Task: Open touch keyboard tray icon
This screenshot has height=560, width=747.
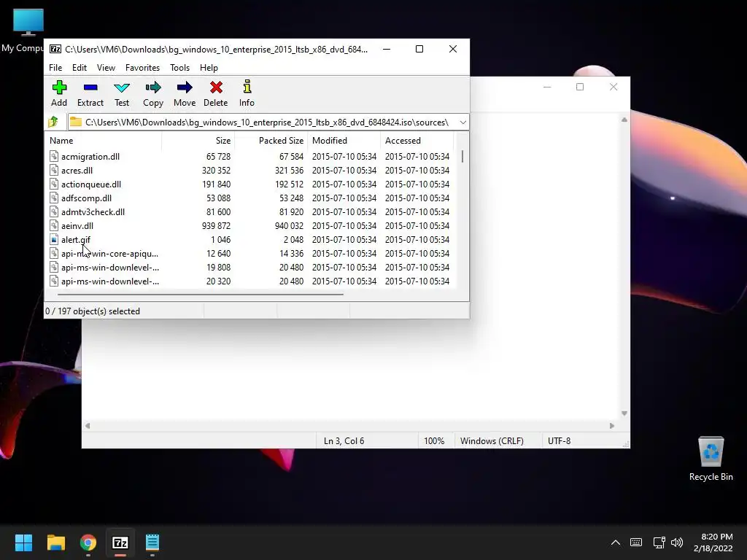Action: pyautogui.click(x=635, y=542)
